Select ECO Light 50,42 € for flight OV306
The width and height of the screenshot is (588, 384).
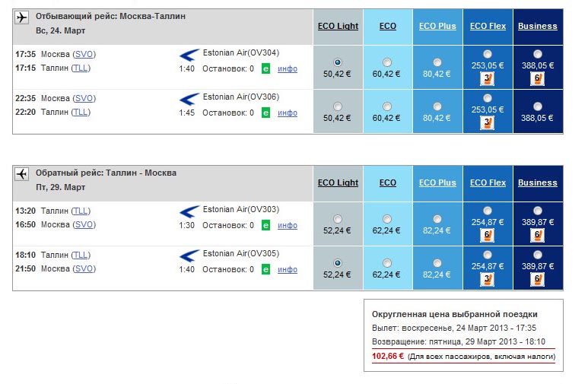pyautogui.click(x=338, y=106)
